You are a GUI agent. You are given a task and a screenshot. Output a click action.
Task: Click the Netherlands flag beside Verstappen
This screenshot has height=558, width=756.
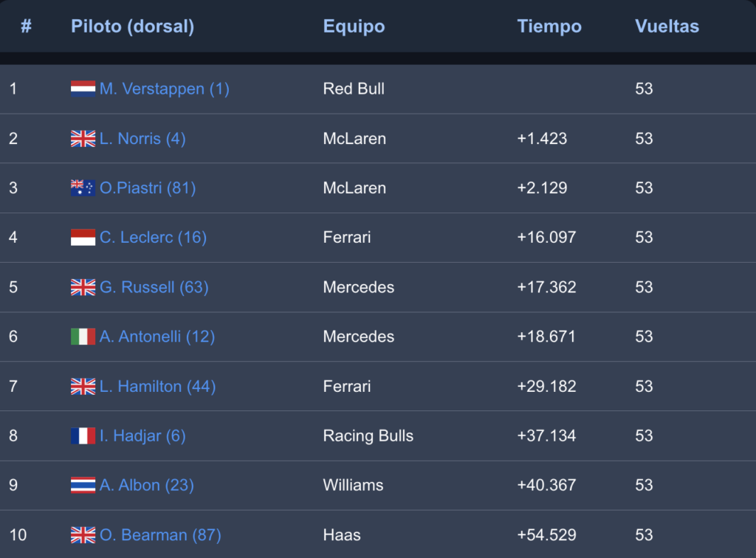83,89
